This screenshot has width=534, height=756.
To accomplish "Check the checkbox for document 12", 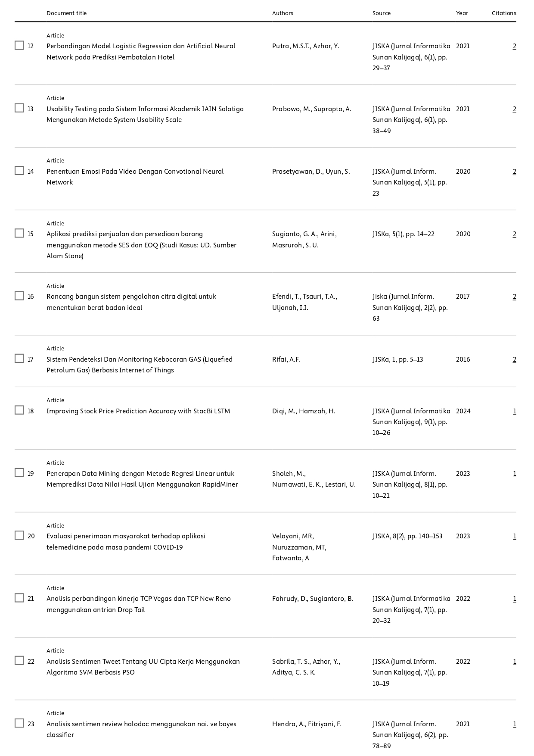I will pos(19,46).
